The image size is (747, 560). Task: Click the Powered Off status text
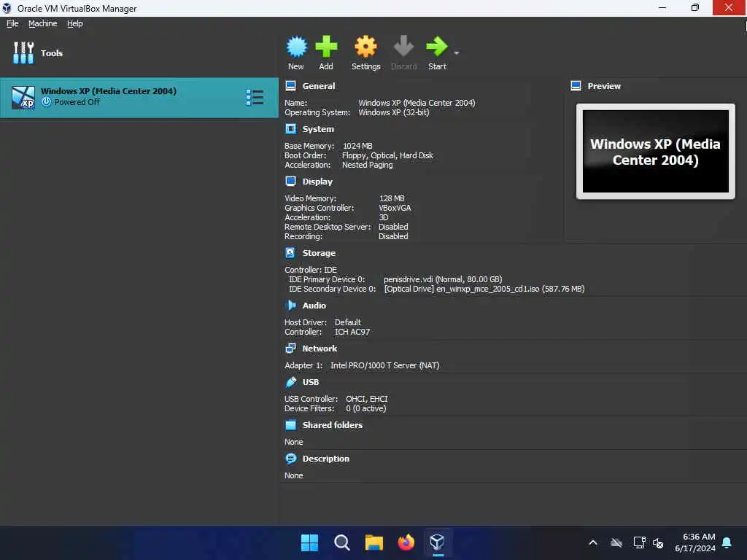pyautogui.click(x=77, y=102)
